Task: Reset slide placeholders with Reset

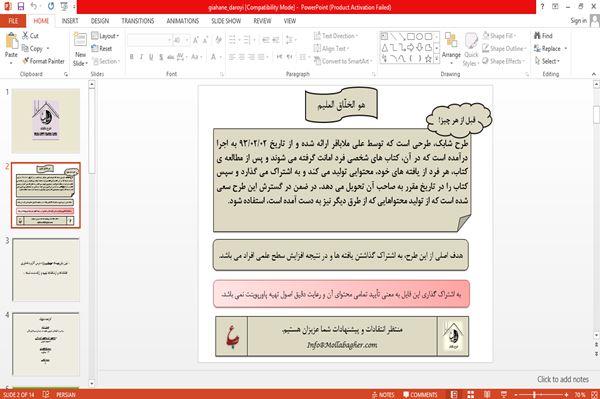Action: (x=102, y=49)
